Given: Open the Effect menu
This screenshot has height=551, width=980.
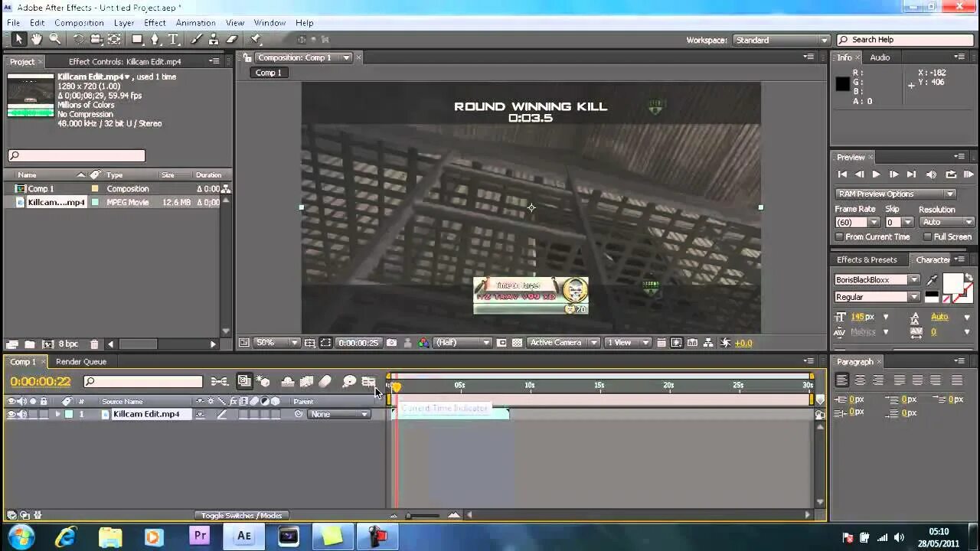Looking at the screenshot, I should 155,23.
